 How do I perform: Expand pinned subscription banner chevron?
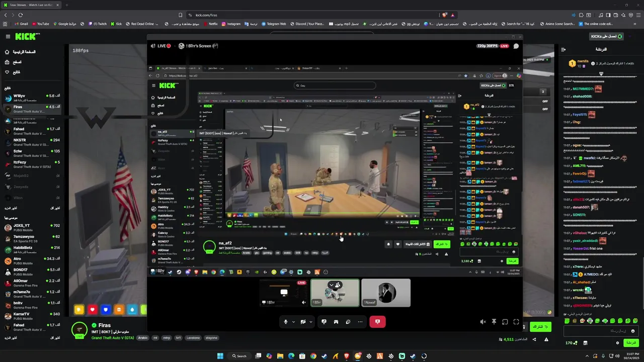click(x=601, y=73)
